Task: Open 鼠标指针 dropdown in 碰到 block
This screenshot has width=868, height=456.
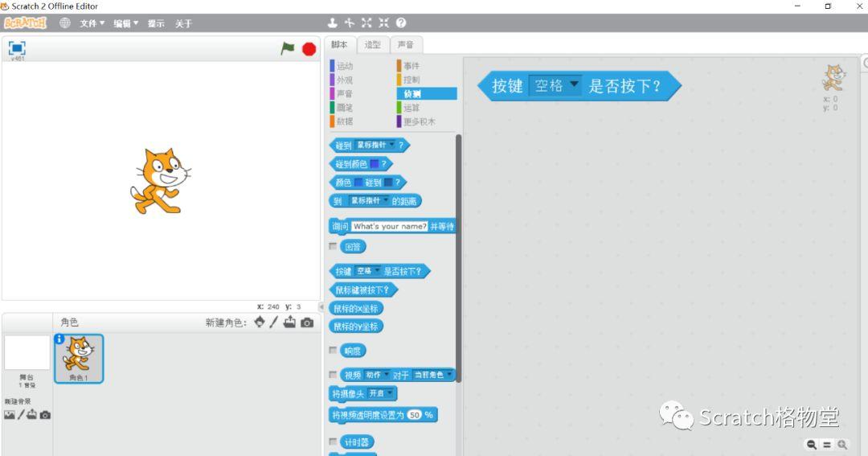Action: coord(376,146)
